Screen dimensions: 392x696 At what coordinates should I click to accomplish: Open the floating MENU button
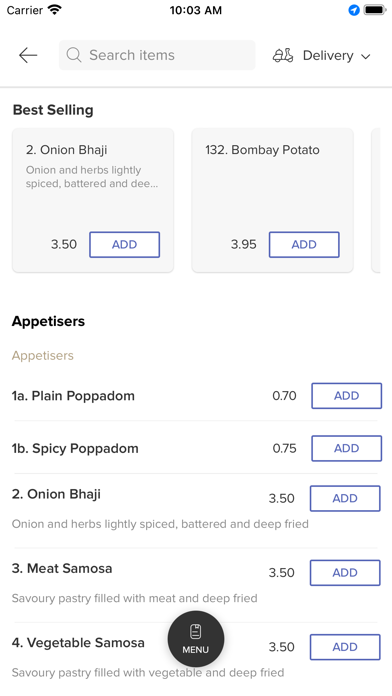[195, 639]
